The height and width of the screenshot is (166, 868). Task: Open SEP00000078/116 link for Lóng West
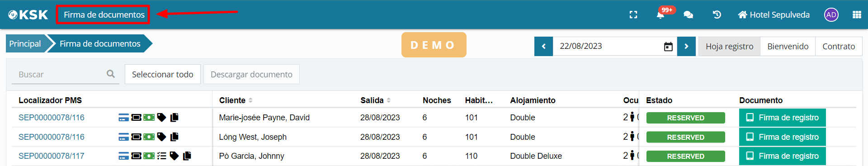click(52, 137)
